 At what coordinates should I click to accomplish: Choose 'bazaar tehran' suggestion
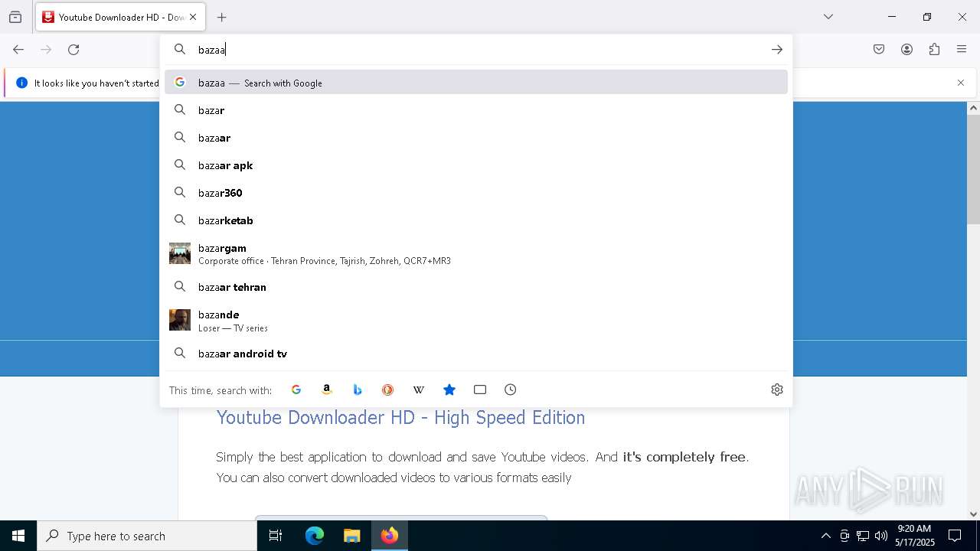[x=476, y=287]
